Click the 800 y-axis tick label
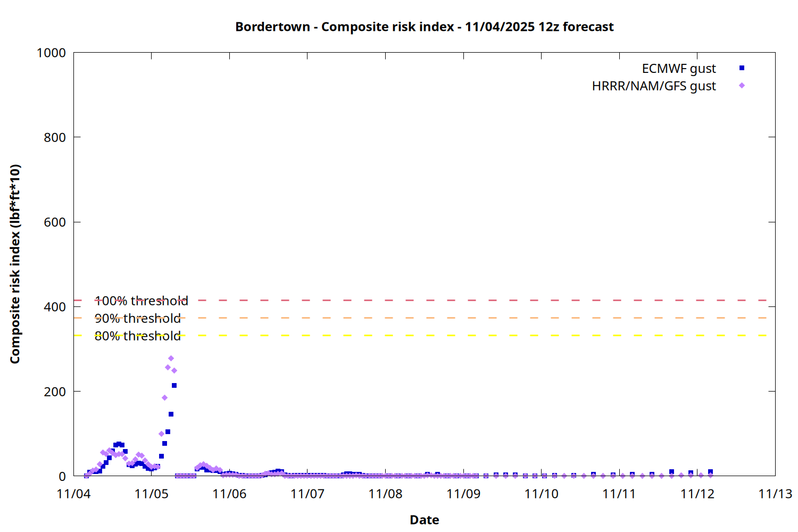This screenshot has height=532, width=798. [55, 137]
